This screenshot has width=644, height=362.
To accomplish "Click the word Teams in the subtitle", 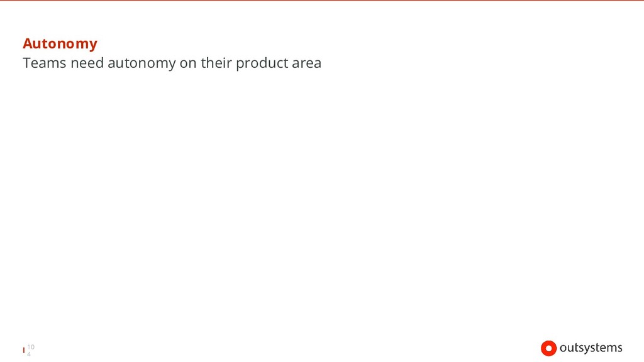I will pyautogui.click(x=45, y=63).
